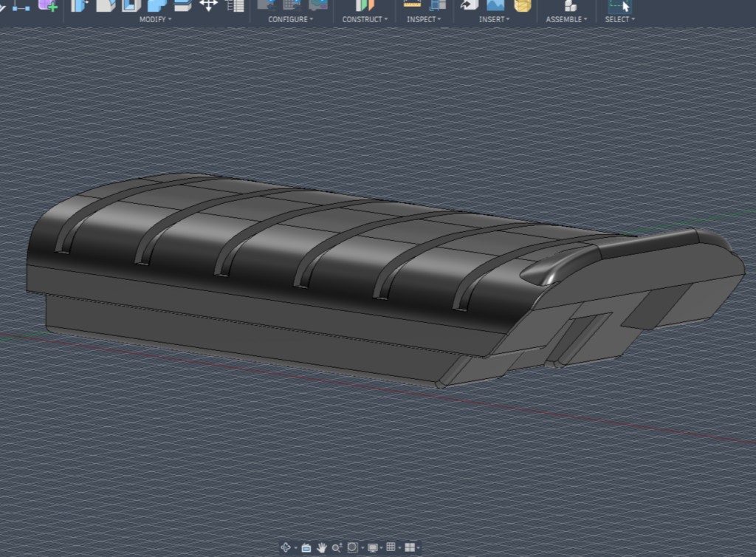756x557 pixels.
Task: Activate the Shell tool icon
Action: 131,5
